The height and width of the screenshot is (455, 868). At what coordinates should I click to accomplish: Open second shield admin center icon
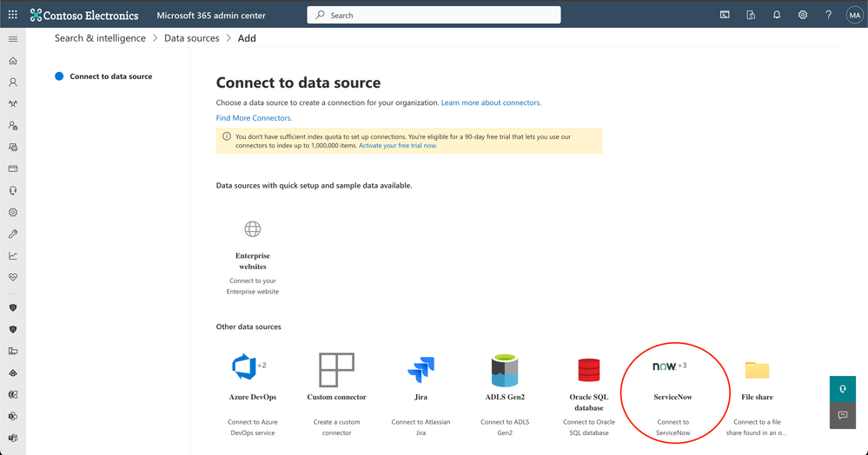[x=13, y=329]
